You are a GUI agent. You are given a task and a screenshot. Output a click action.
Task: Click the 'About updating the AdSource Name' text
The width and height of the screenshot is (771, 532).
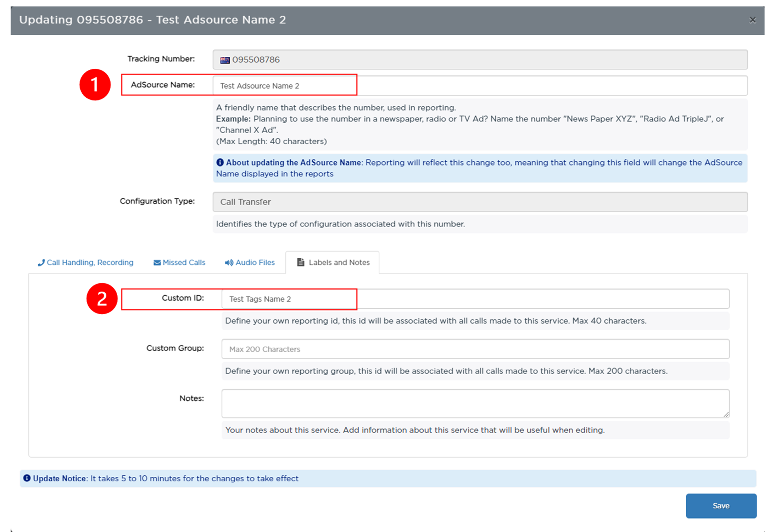293,162
